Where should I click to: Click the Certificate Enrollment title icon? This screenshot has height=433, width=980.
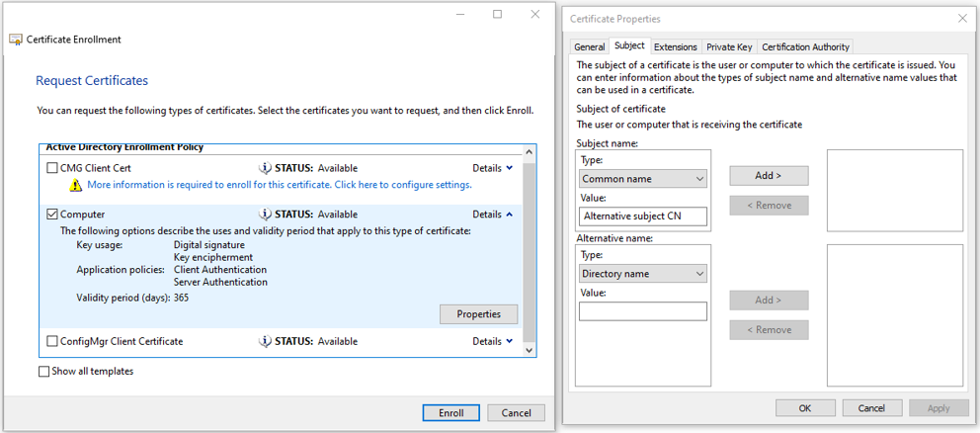[x=16, y=40]
